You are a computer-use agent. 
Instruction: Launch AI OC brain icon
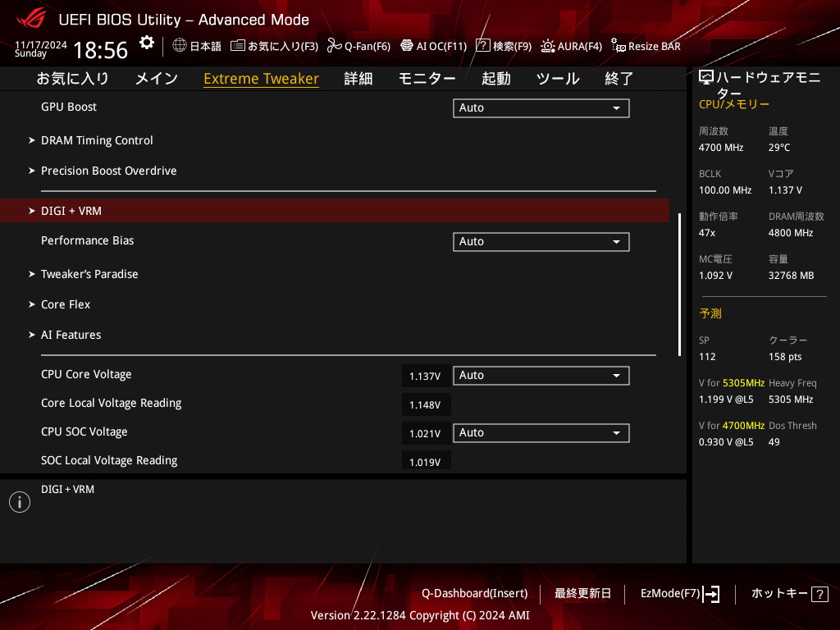pos(407,46)
